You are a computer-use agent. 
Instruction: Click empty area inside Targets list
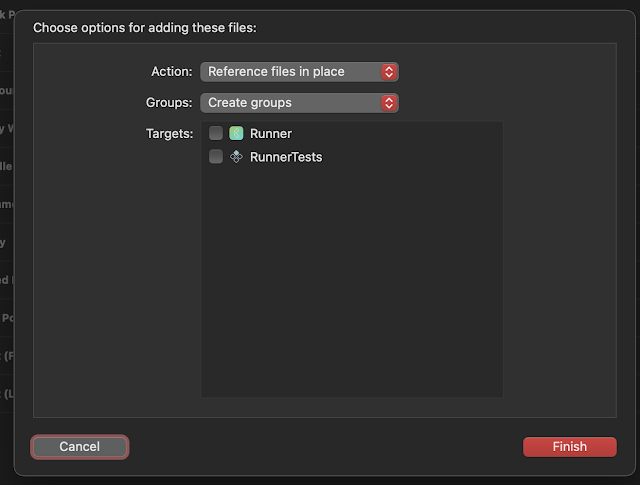(350, 280)
